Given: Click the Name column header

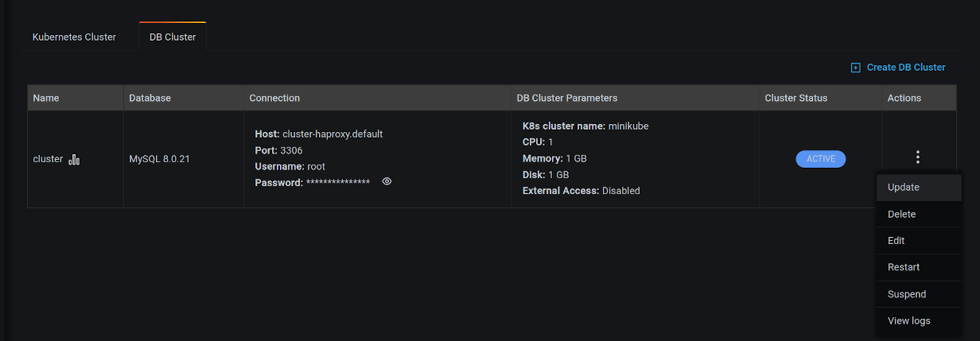Looking at the screenshot, I should [x=46, y=98].
